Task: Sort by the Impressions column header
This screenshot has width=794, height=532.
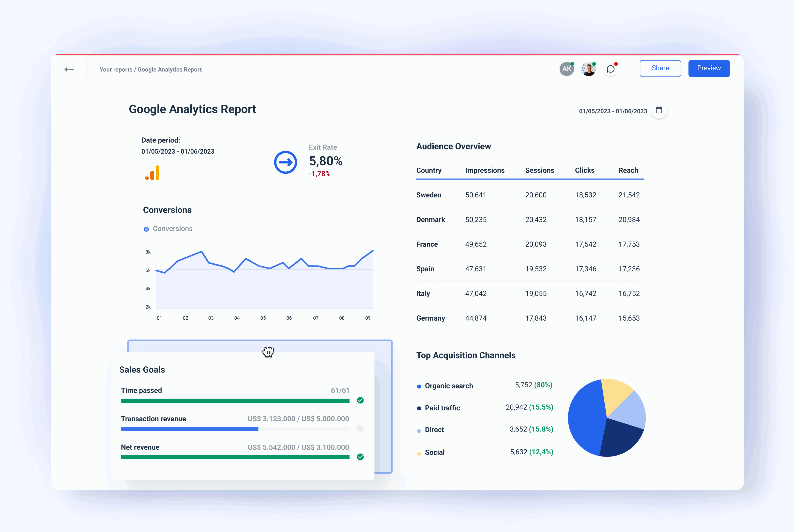Action: coord(485,170)
